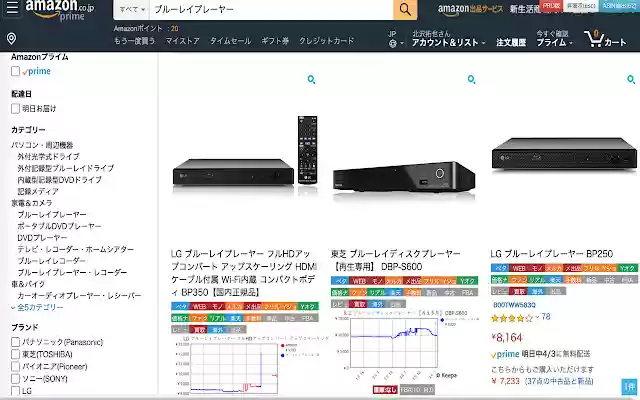
Task: Click the search box containing ブルーレイプレーヤー
Action: coord(271,9)
